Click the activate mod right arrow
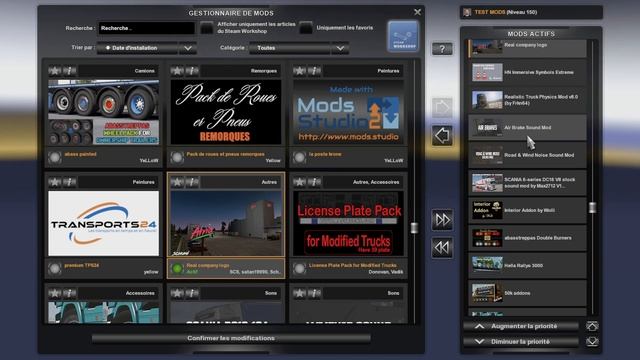 [442, 108]
